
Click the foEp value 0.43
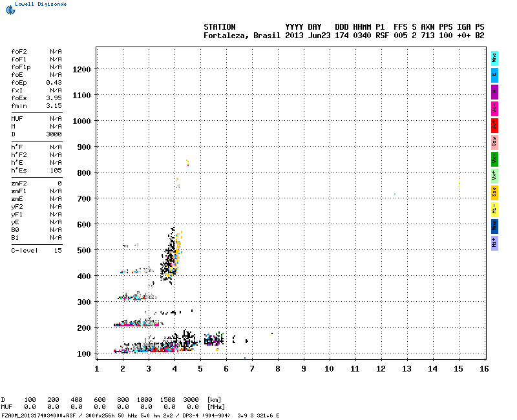point(54,83)
